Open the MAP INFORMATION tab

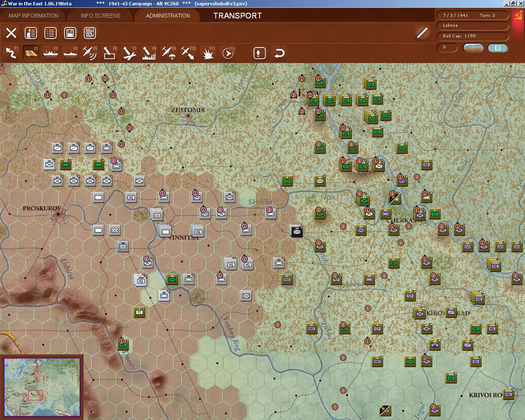(33, 16)
